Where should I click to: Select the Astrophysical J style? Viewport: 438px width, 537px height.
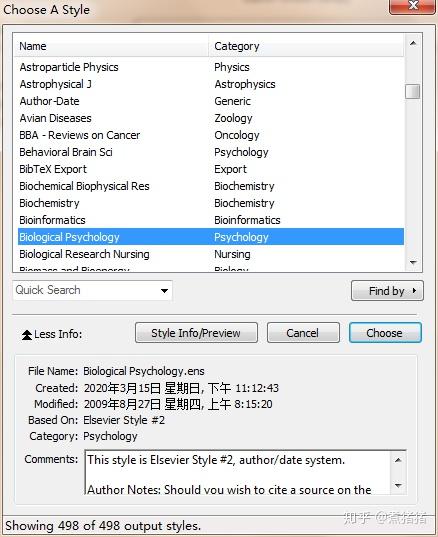(55, 84)
